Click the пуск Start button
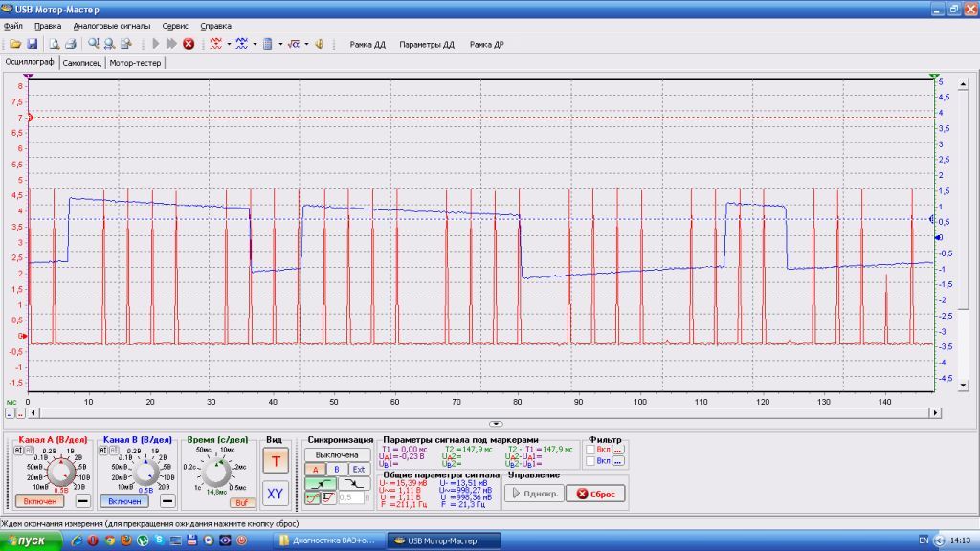980x551 pixels. (x=31, y=540)
